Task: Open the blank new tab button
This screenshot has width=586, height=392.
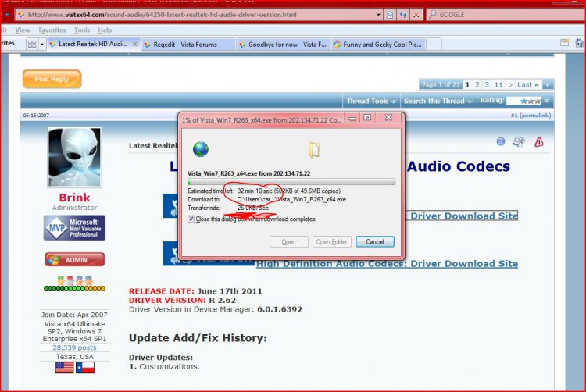Action: [x=434, y=45]
